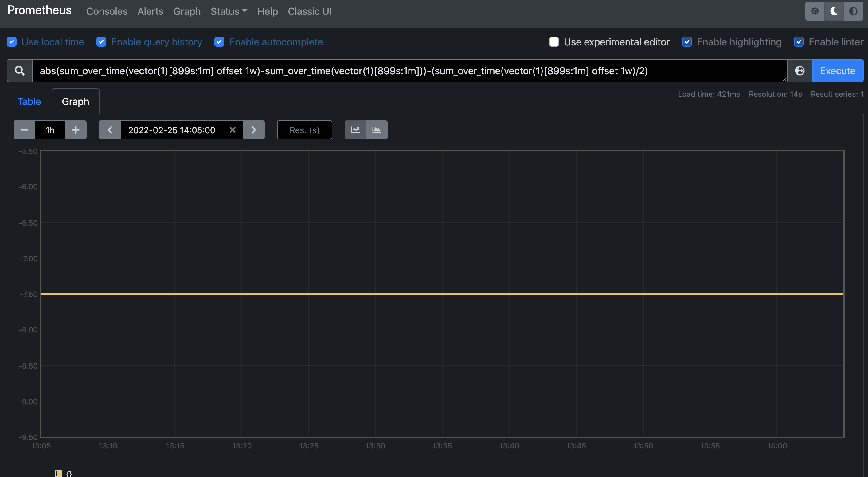Open the Classic UI
The width and height of the screenshot is (868, 477).
click(x=309, y=11)
